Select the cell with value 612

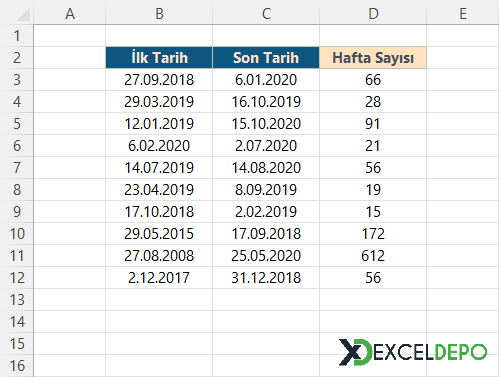pos(373,256)
